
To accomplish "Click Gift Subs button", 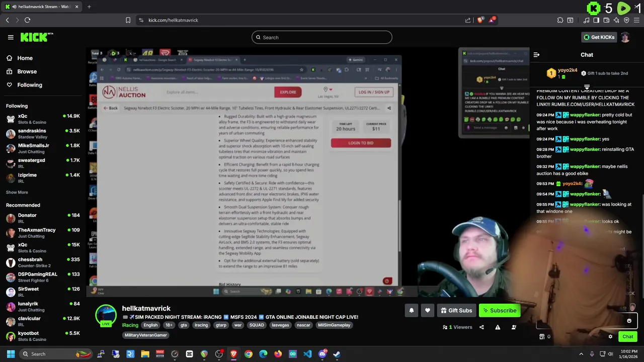I will 456,311.
